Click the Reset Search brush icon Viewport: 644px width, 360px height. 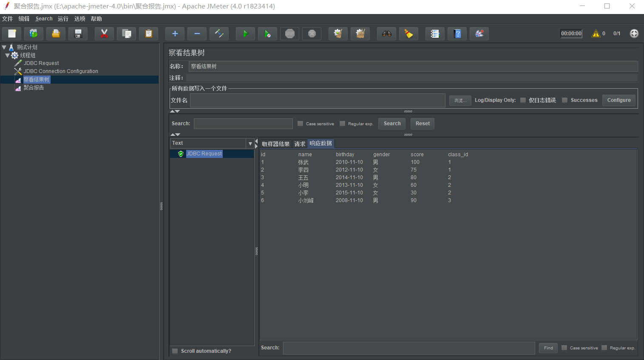click(x=409, y=34)
